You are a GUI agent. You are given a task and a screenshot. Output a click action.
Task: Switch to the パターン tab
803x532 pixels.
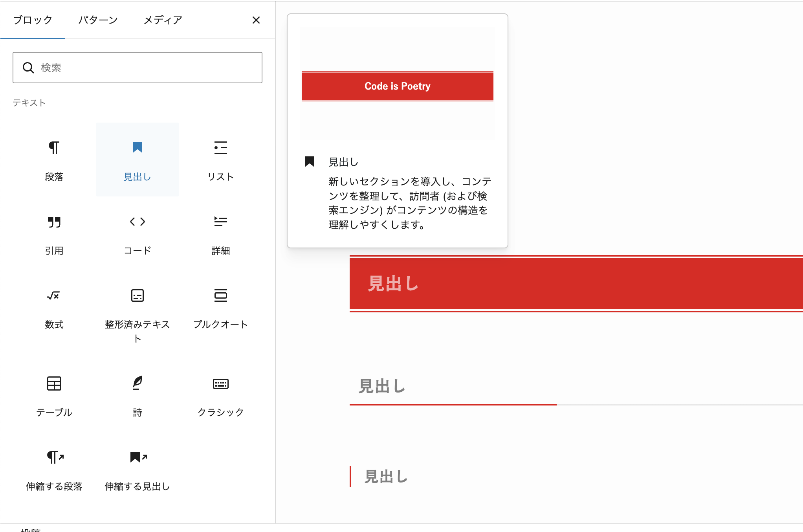pos(98,20)
